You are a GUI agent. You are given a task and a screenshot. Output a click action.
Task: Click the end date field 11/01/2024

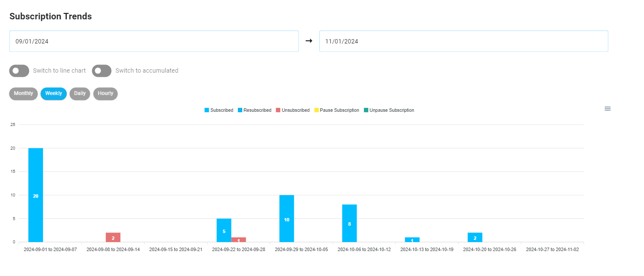coord(464,41)
